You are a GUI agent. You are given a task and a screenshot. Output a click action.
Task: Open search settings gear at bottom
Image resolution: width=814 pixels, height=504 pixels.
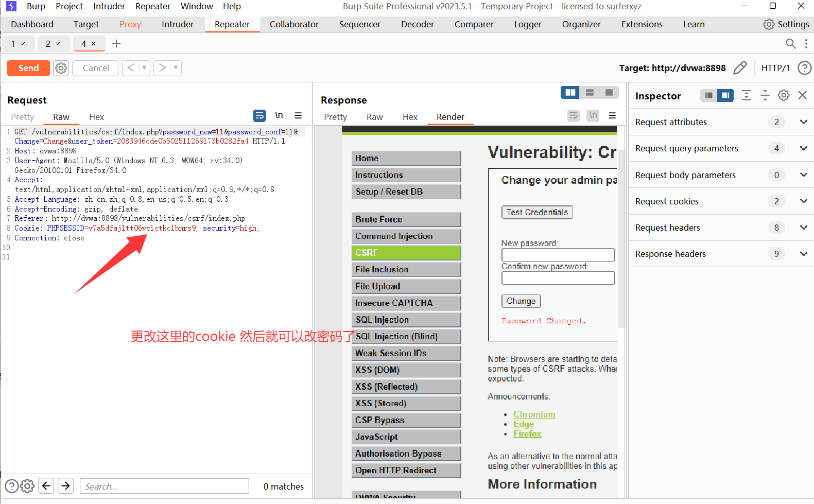coord(27,486)
